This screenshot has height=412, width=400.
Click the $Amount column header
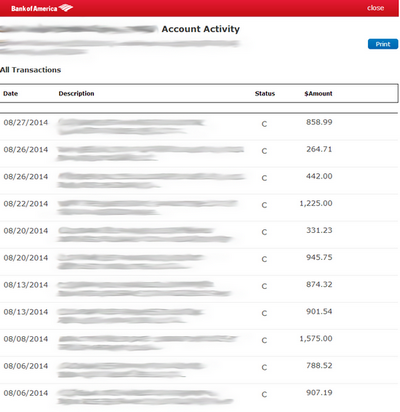click(318, 94)
